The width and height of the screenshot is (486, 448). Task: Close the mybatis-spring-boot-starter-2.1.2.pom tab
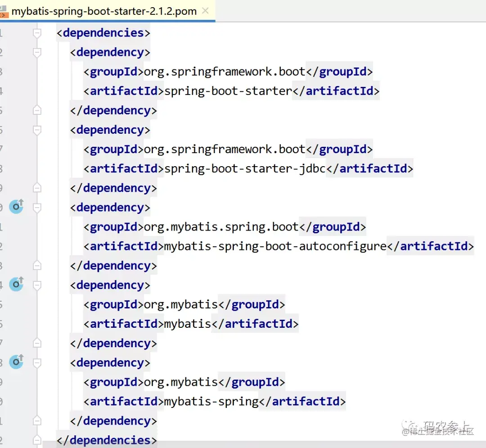[x=205, y=11]
